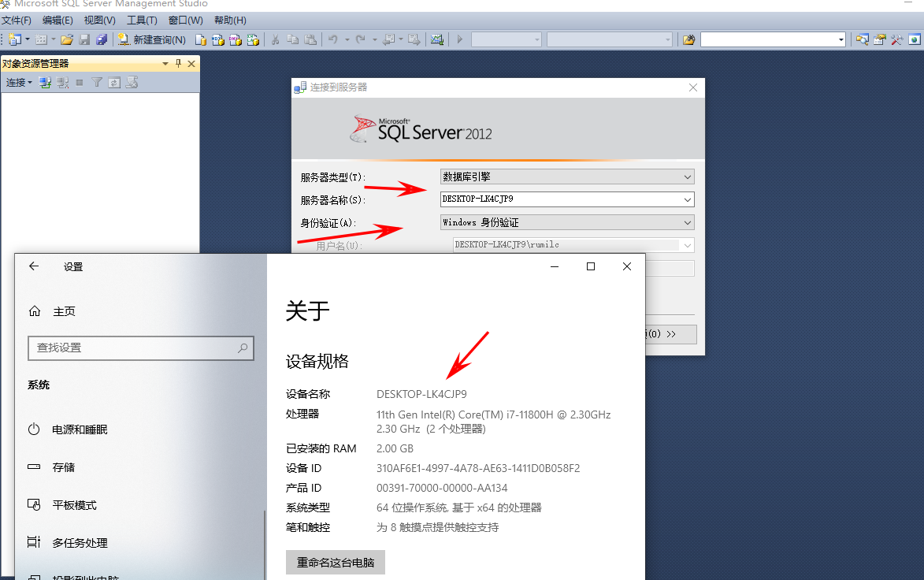Click the 新建查询(N) toolbar button
This screenshot has height=580, width=924.
pos(151,39)
